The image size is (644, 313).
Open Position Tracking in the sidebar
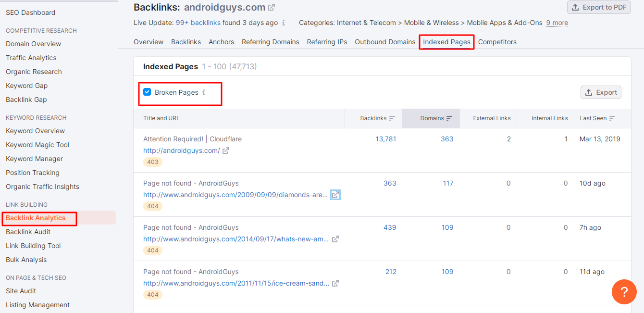pyautogui.click(x=33, y=173)
